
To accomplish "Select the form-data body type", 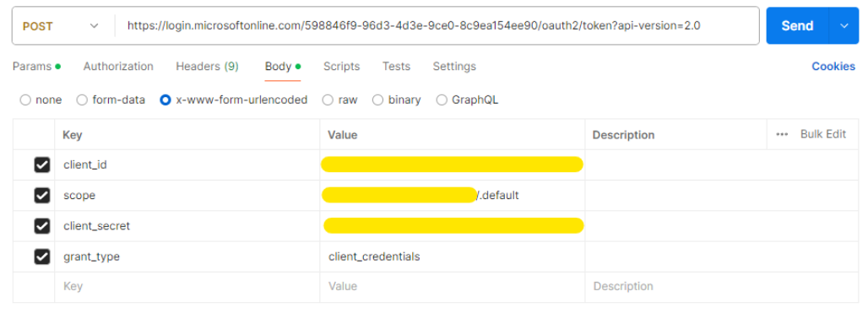I will 111,100.
